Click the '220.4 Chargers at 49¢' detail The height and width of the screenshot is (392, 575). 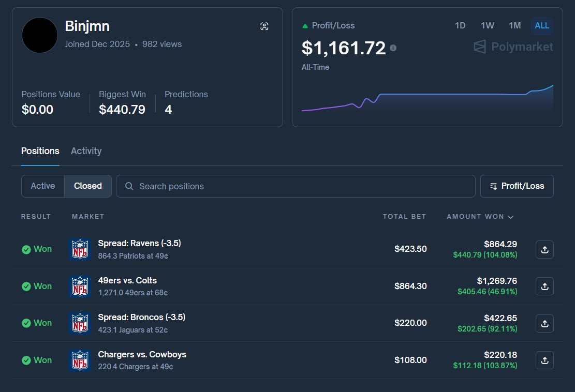(135, 367)
